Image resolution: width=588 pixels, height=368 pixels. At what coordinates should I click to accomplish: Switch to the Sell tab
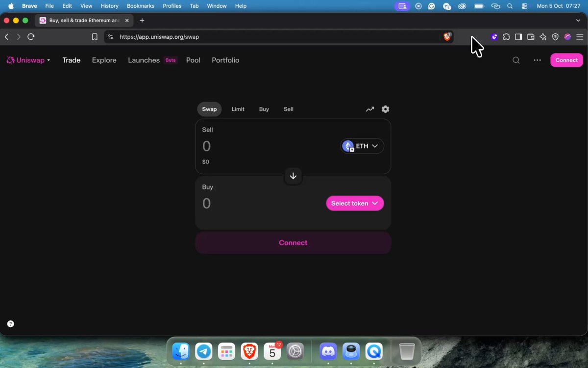[x=289, y=109]
